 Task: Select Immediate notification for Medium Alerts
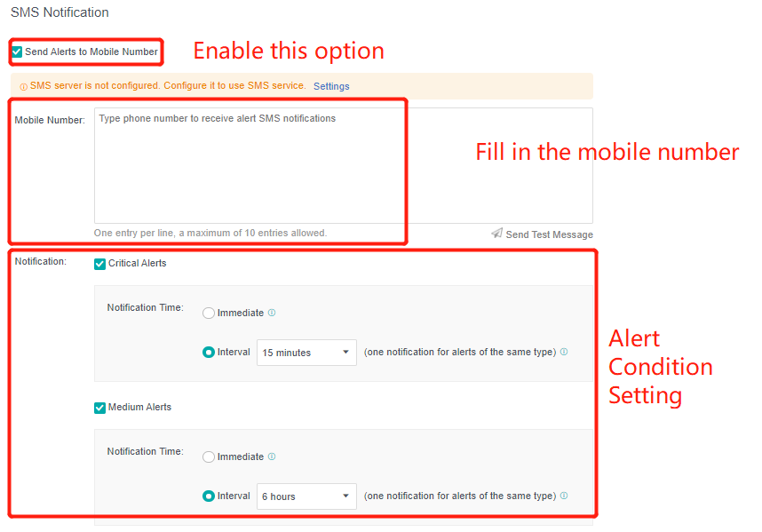tap(209, 457)
